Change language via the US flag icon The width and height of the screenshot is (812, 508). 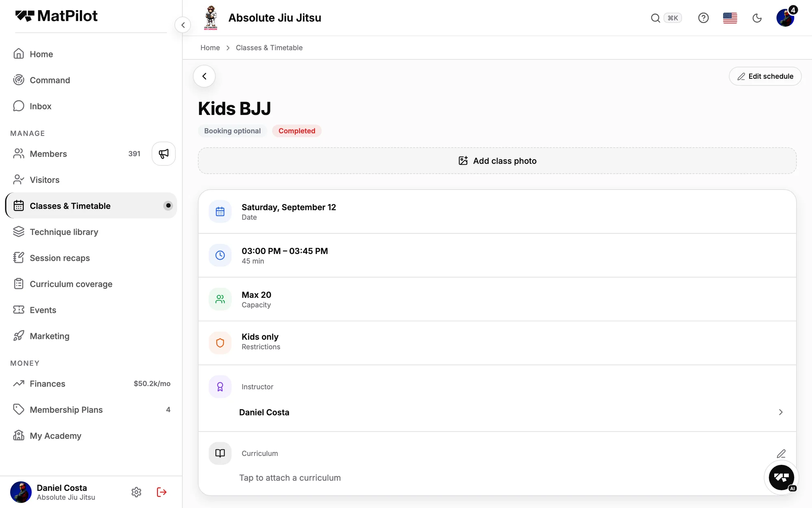pos(730,18)
